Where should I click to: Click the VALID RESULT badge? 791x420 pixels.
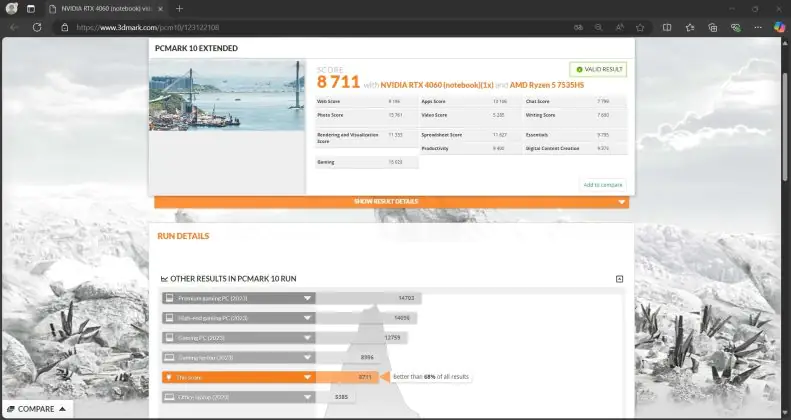click(598, 70)
